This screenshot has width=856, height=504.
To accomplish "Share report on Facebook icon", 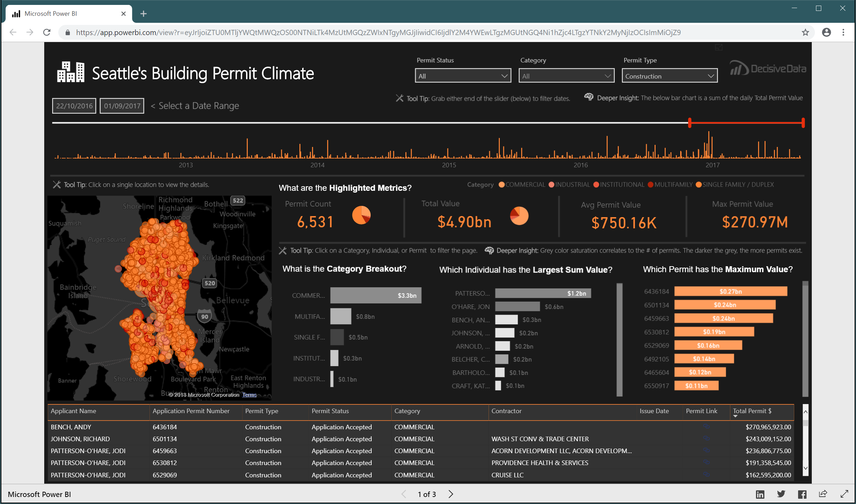I will pyautogui.click(x=802, y=494).
